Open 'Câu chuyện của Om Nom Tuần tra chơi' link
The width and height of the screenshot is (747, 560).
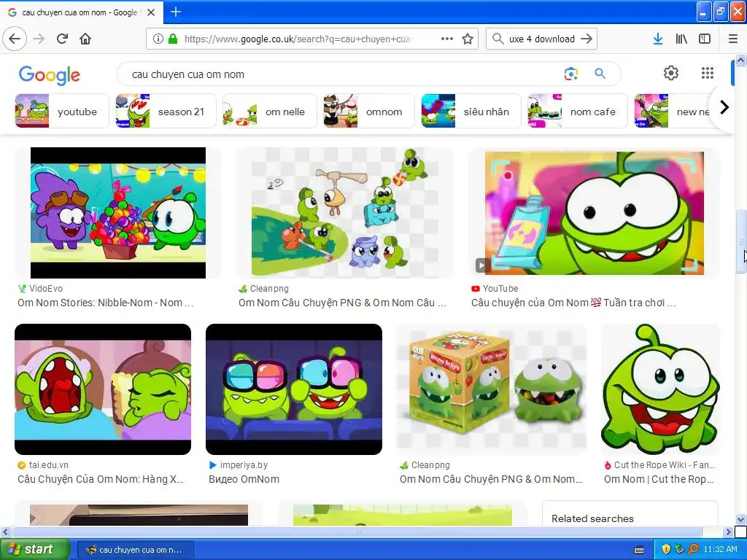click(573, 303)
